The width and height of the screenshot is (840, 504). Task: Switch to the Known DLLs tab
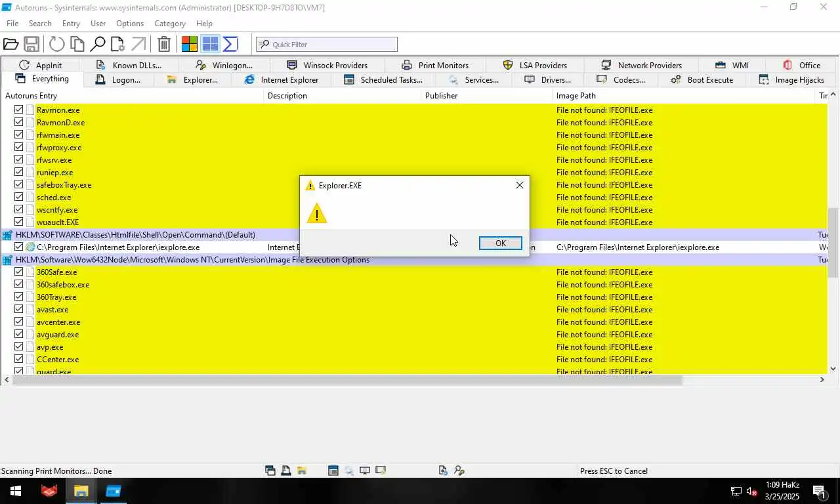pos(129,65)
